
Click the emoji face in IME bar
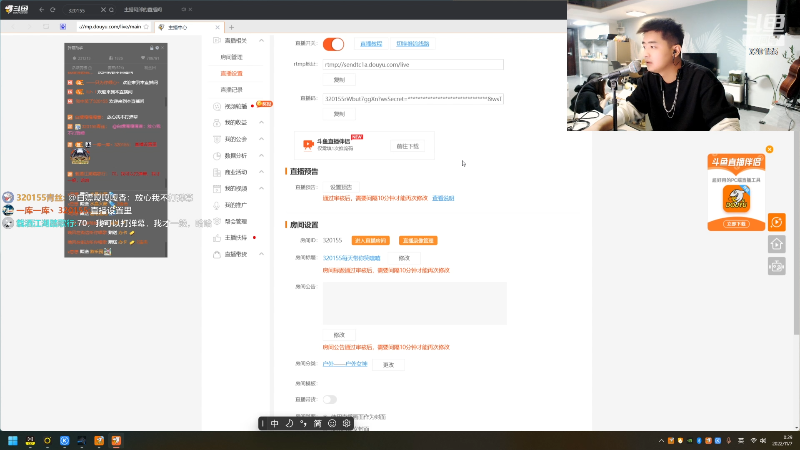point(332,423)
